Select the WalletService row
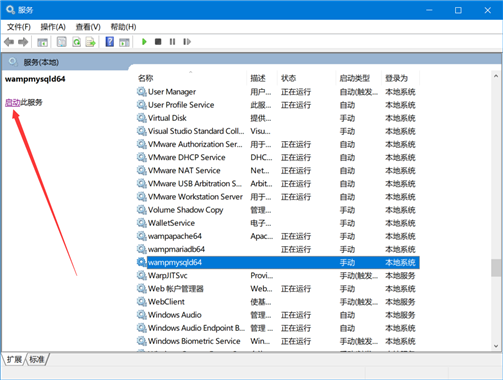Screen dimensions: 503x380 pos(278,223)
